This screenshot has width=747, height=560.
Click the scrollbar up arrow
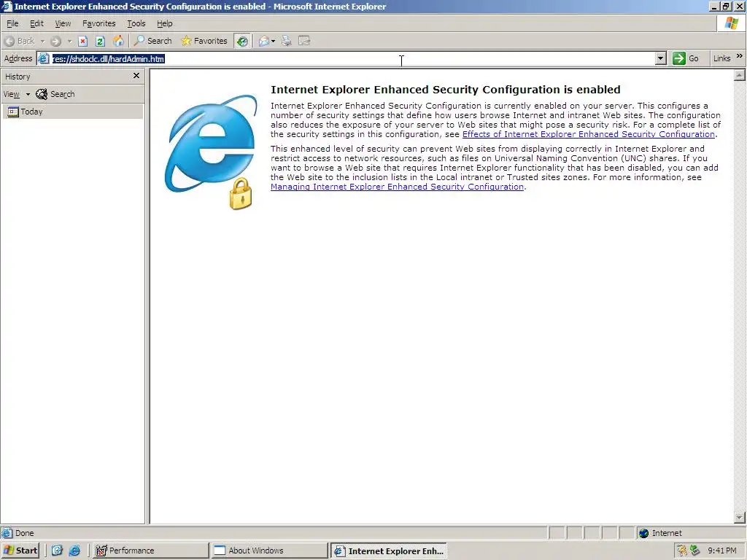tap(740, 75)
